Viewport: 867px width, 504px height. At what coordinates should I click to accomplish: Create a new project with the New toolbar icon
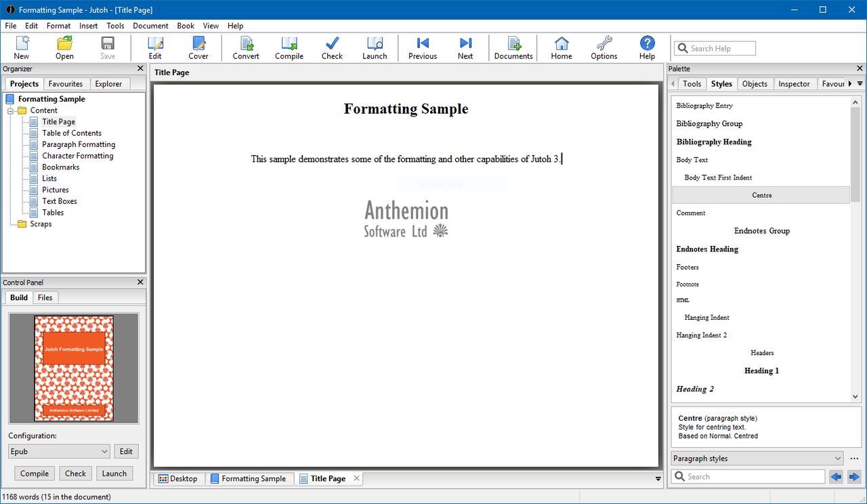coord(22,48)
